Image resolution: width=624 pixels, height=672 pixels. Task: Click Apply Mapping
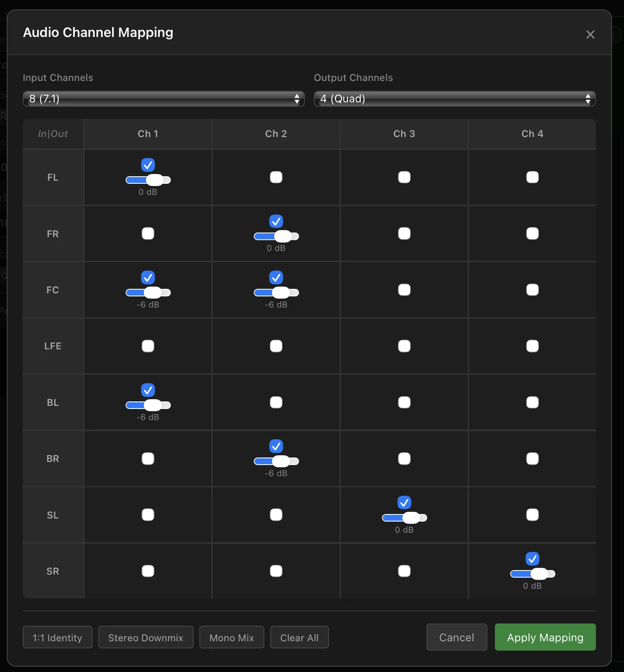(545, 637)
